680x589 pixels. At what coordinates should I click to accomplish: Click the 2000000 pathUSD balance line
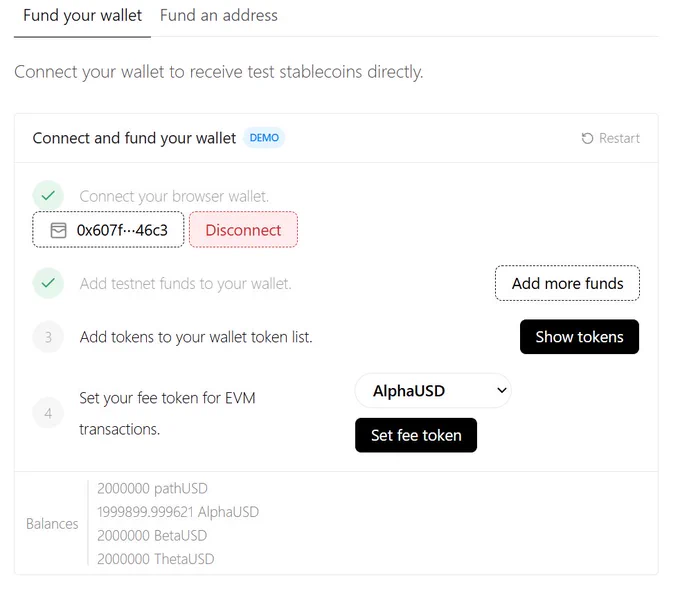(x=152, y=489)
